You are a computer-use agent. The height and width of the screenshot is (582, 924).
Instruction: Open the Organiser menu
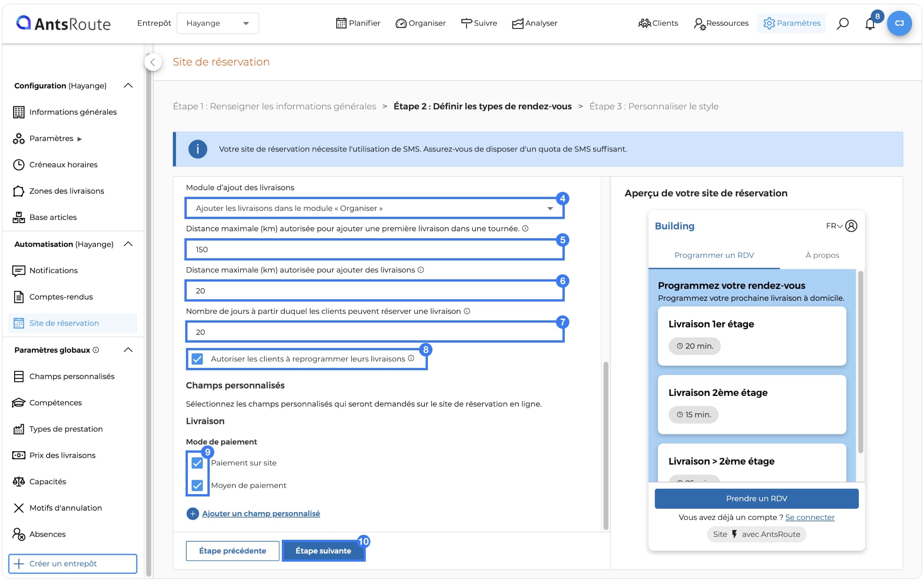point(420,23)
